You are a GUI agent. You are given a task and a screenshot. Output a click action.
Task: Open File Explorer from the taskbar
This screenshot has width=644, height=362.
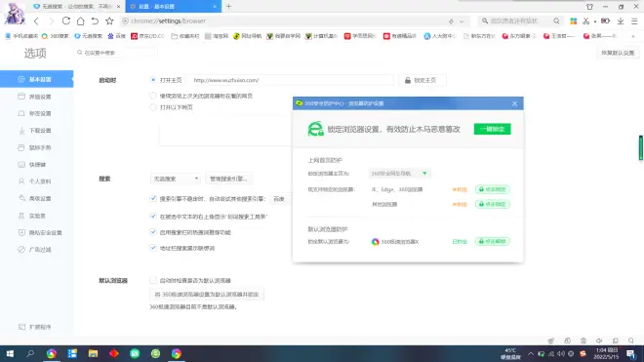coord(94,354)
